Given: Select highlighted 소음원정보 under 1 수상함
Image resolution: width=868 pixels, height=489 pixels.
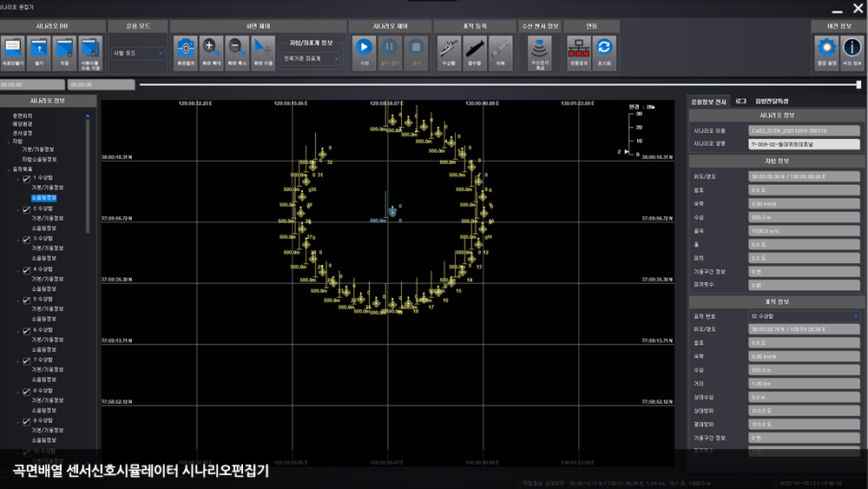Looking at the screenshot, I should point(43,198).
